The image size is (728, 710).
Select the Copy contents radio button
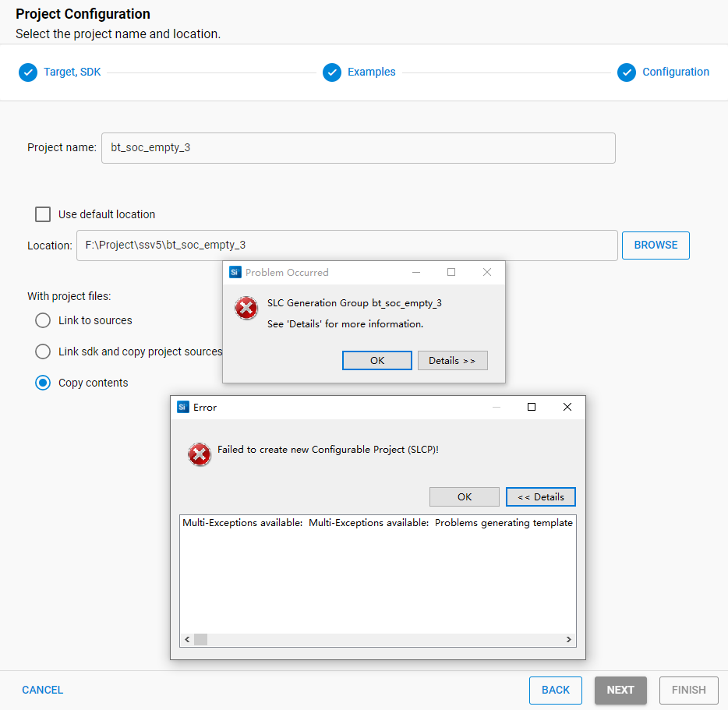(43, 383)
